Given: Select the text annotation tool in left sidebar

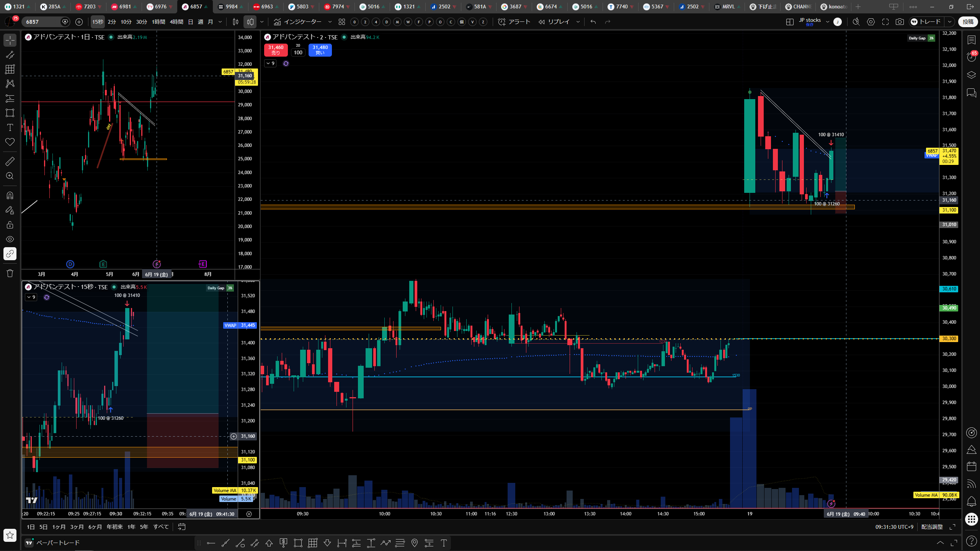Looking at the screenshot, I should (x=10, y=127).
